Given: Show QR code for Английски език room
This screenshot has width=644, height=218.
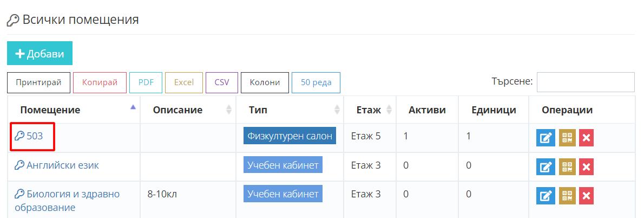Looking at the screenshot, I should click(567, 167).
